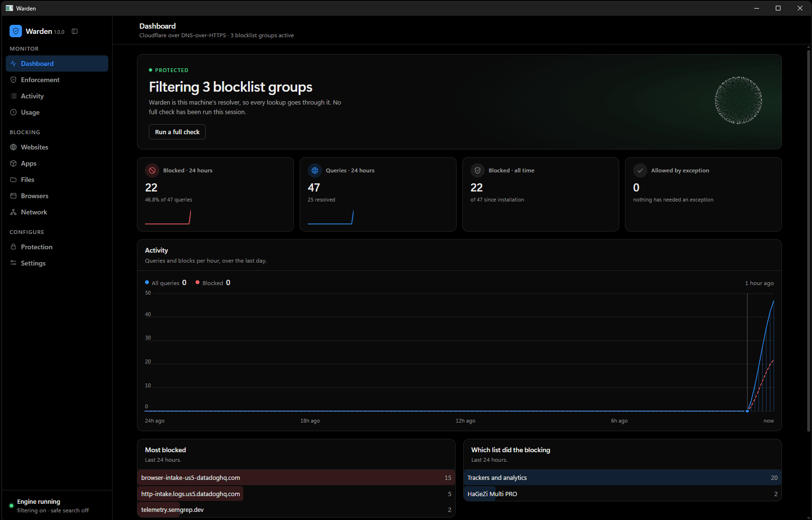Open Apps blocking settings
The height and width of the screenshot is (520, 812).
tap(57, 163)
